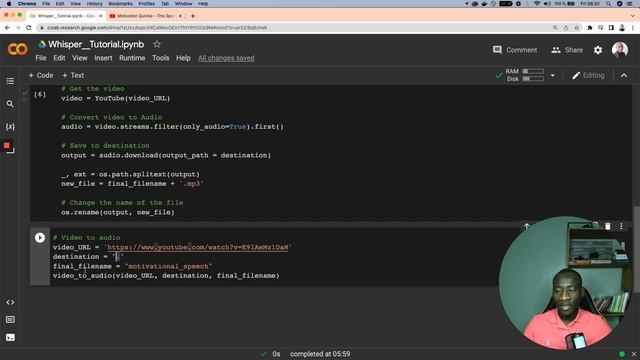Switch to the Motivation Quotes YouTube tab
This screenshot has height=360, width=640.
click(x=145, y=16)
